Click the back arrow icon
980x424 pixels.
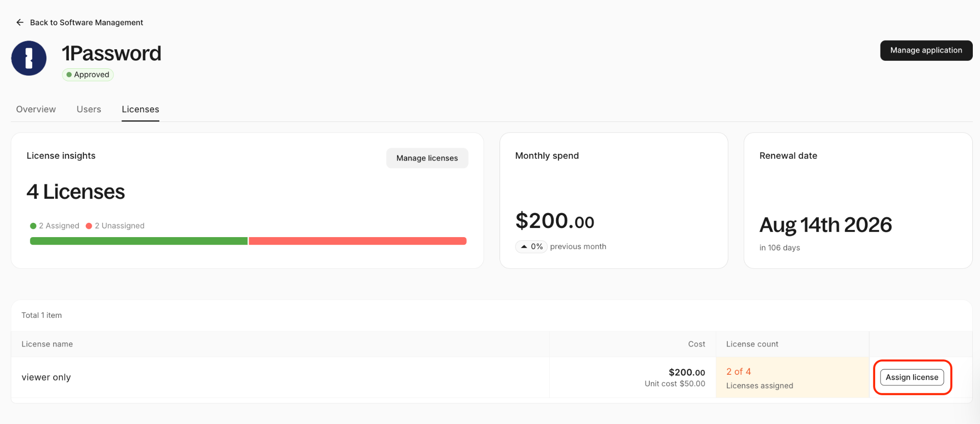[x=20, y=22]
